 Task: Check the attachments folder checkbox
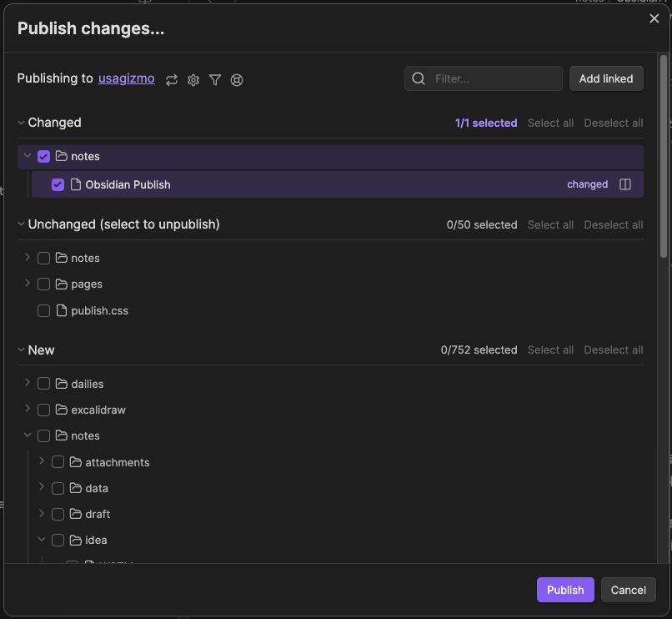coord(58,462)
